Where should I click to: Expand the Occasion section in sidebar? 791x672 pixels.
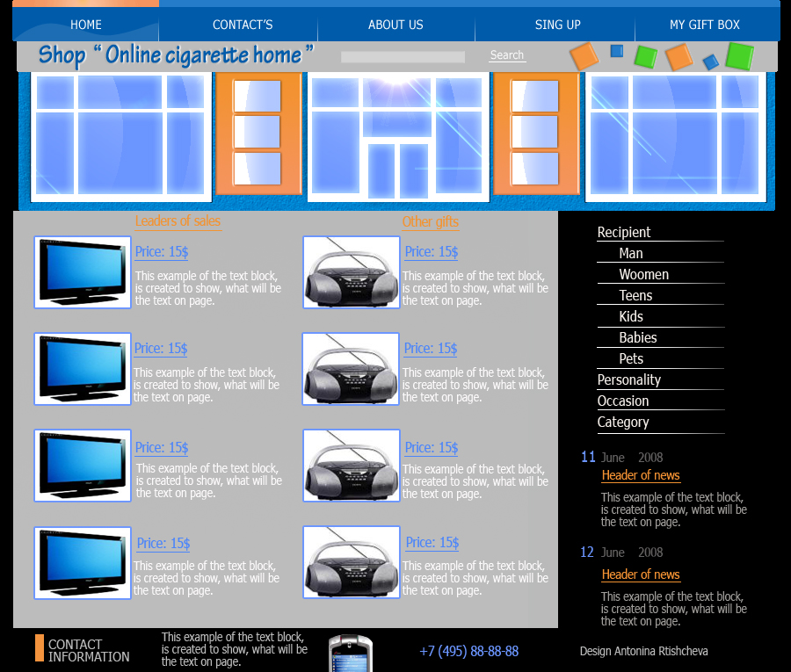623,401
